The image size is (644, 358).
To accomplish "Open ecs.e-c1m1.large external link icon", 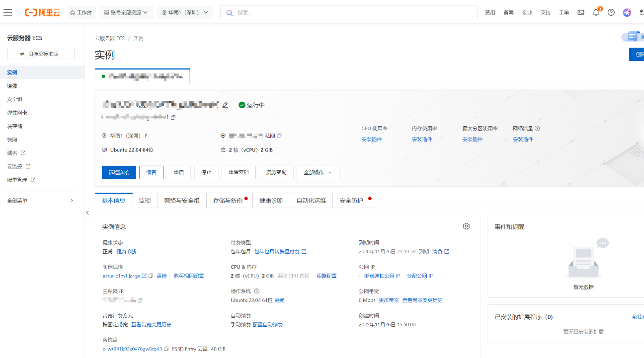I will (x=144, y=276).
